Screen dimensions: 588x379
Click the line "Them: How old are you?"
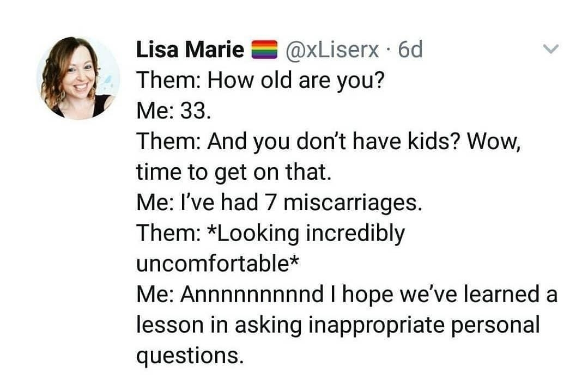260,81
